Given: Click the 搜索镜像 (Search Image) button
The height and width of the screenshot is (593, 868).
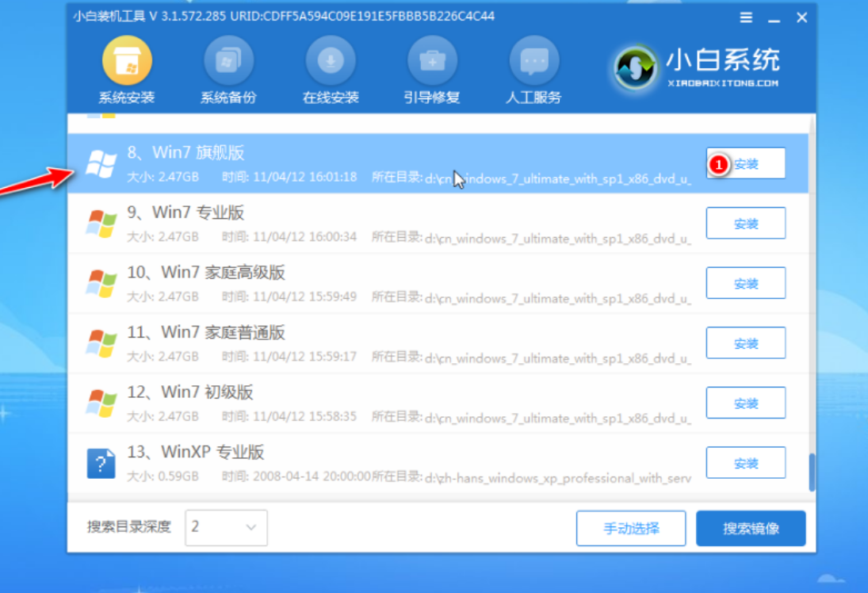Looking at the screenshot, I should [x=751, y=529].
